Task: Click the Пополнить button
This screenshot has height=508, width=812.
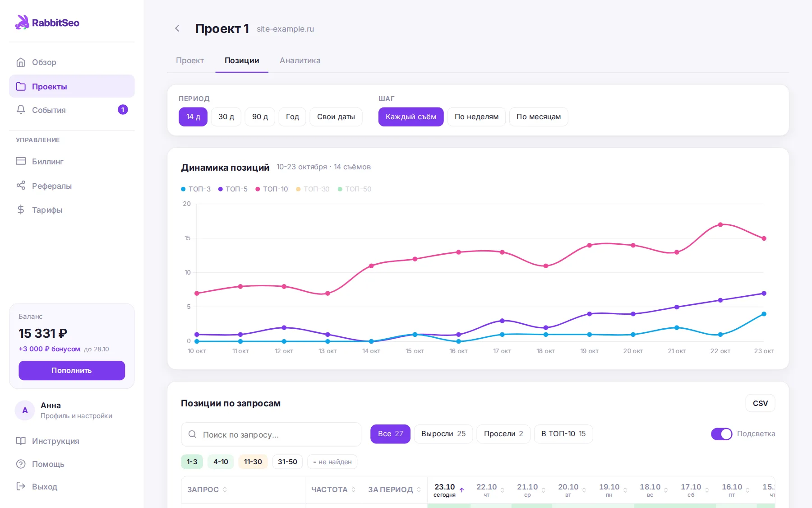Action: click(x=72, y=370)
